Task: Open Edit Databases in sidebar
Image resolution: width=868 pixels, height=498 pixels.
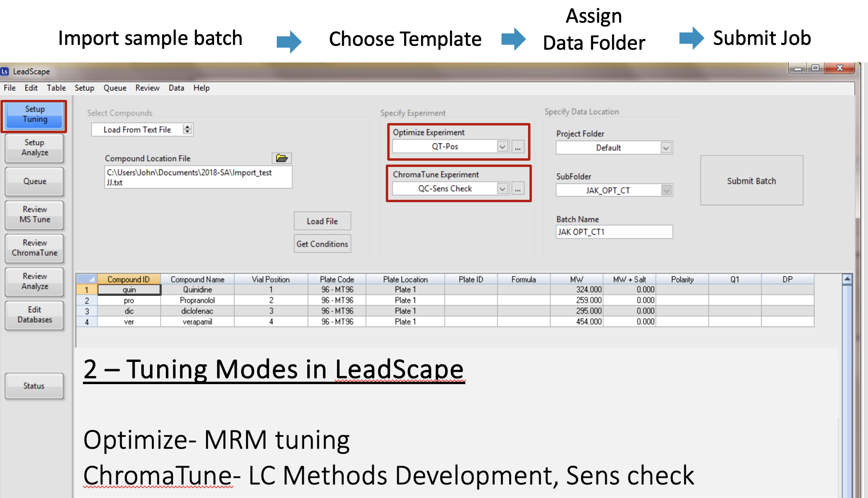Action: coord(34,315)
